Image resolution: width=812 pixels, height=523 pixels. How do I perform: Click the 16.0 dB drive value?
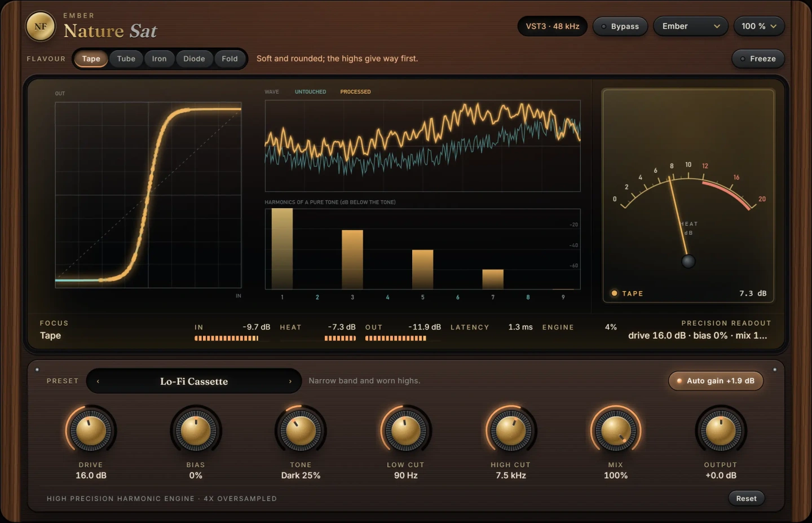91,476
